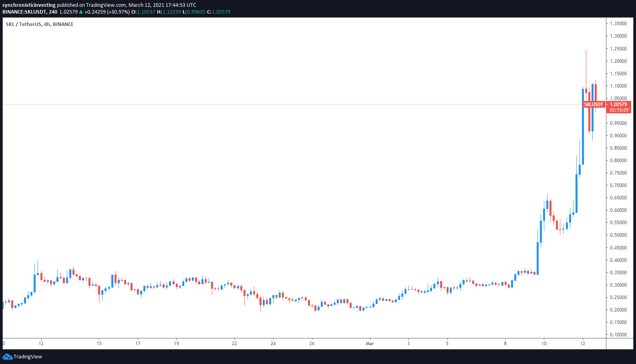Click the low value L:0.99635
This screenshot has width=636, height=364.
[194, 12]
